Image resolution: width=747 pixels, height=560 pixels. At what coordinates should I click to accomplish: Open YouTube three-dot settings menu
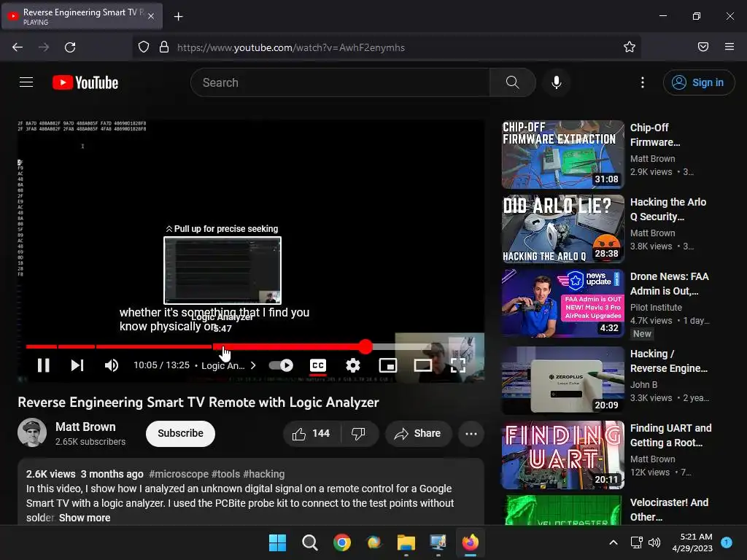[x=642, y=82]
